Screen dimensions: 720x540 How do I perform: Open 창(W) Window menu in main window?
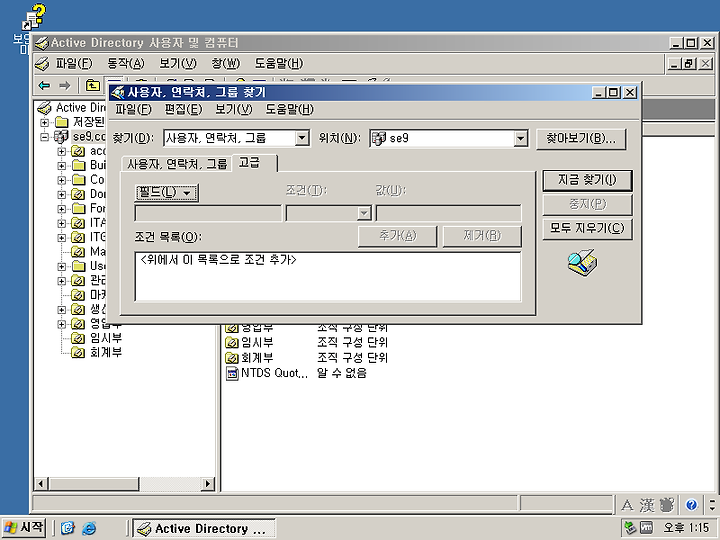click(x=225, y=63)
